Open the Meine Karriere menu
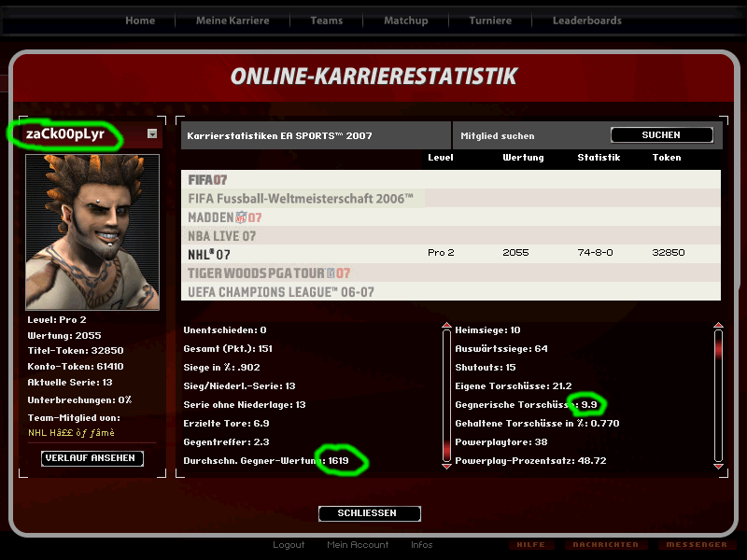The height and width of the screenshot is (560, 747). (233, 21)
